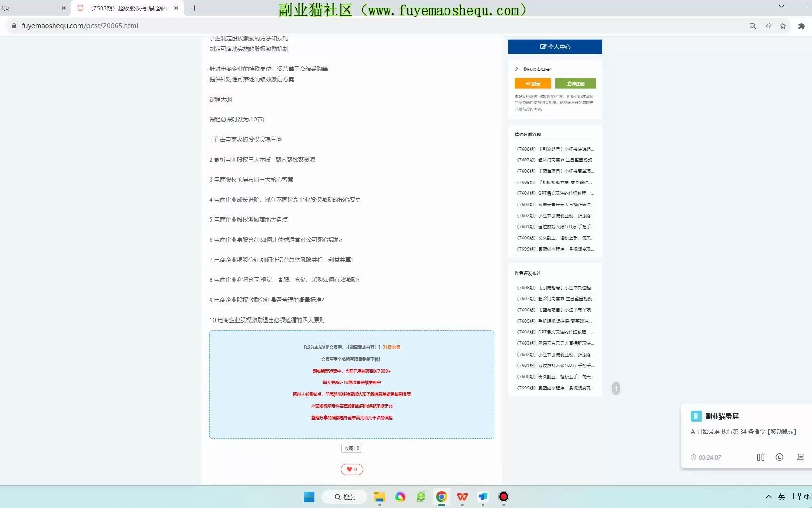Viewport: 812px width, 508px height.
Task: Open (7604期) GPT爆文玩法 under 猜你还感兴趣
Action: coord(555,193)
